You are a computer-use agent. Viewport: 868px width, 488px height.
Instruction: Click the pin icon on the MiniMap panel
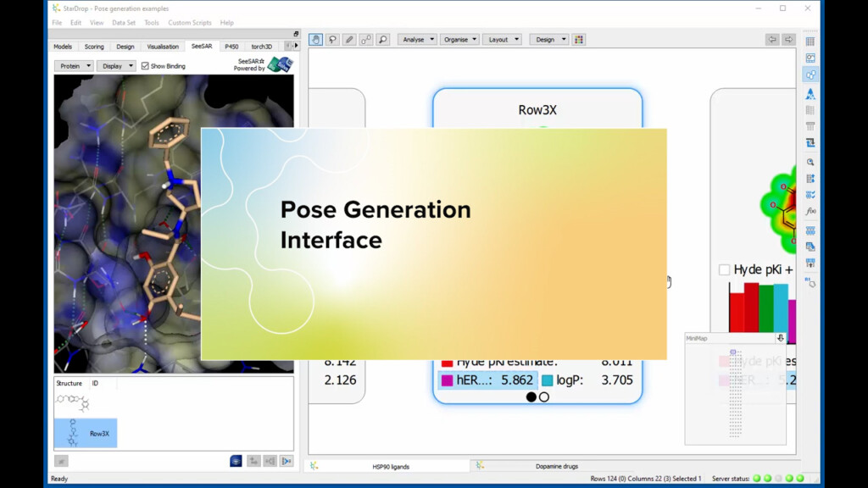click(780, 338)
